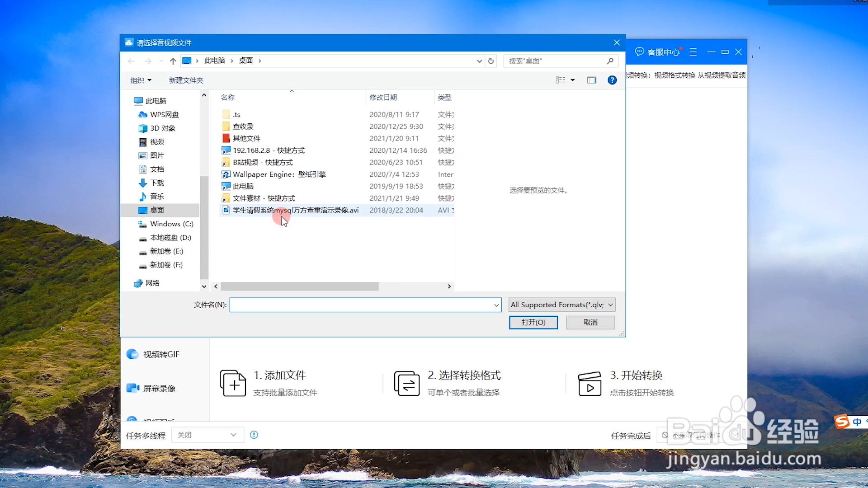Screen dimensions: 868x488
Task: Open the 视频转GIF tool
Action: tap(154, 354)
